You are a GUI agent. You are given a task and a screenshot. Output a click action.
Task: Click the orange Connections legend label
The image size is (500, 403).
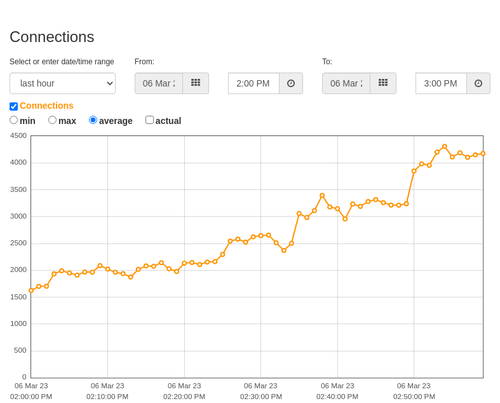coord(46,106)
